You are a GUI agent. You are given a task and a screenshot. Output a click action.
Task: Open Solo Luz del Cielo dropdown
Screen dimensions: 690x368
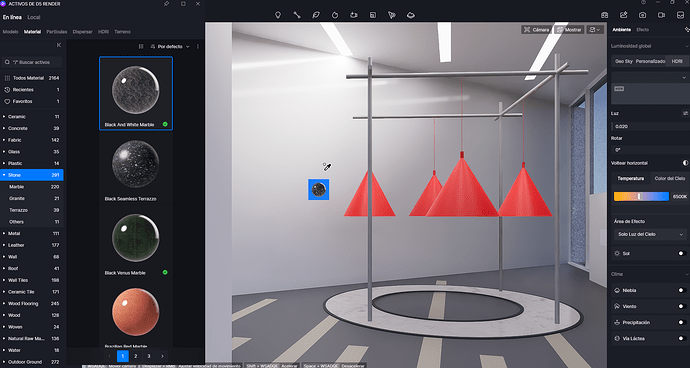coord(650,234)
